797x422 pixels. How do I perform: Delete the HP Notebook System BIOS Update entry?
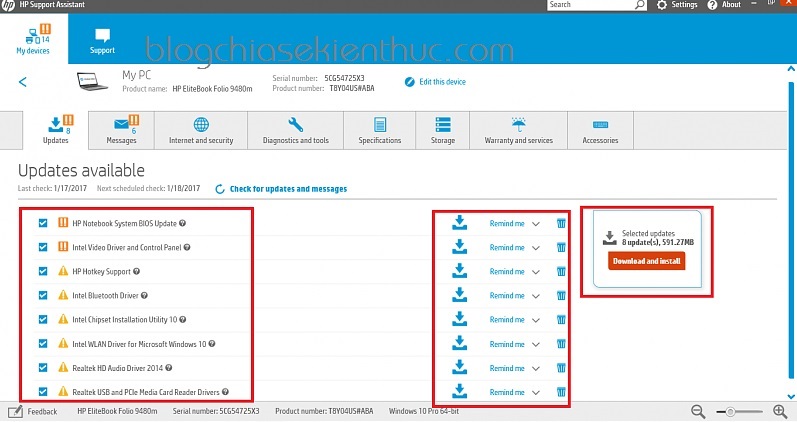tap(561, 223)
